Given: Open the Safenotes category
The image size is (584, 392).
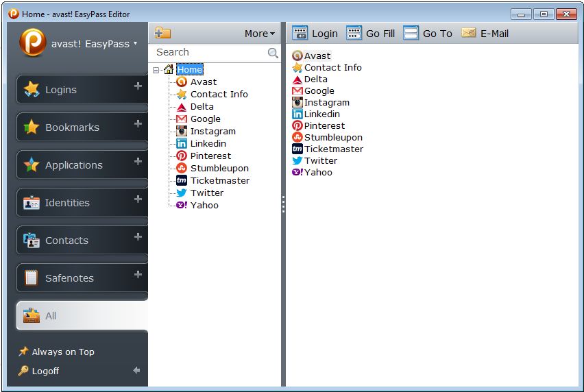Looking at the screenshot, I should click(x=69, y=278).
